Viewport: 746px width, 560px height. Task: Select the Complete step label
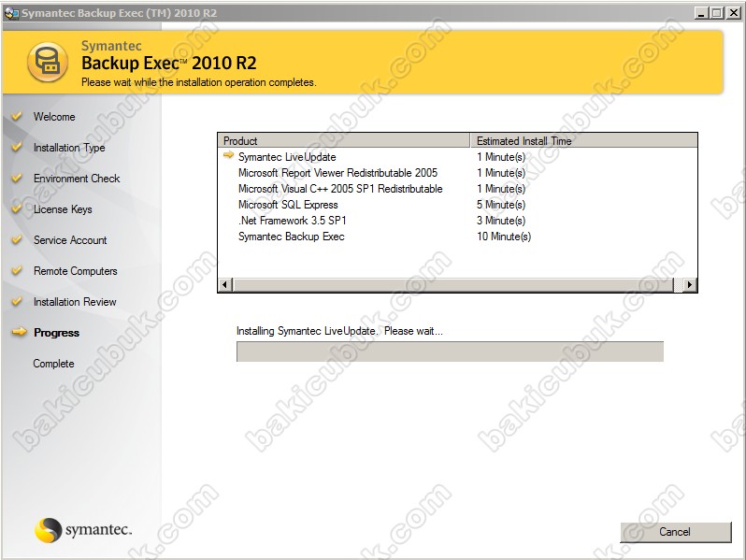tap(54, 364)
